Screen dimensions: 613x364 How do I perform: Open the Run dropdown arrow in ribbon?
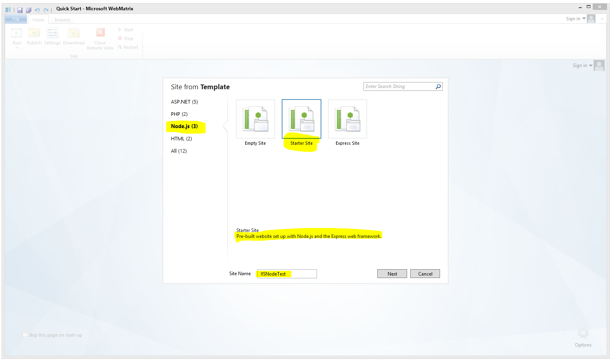[17, 48]
